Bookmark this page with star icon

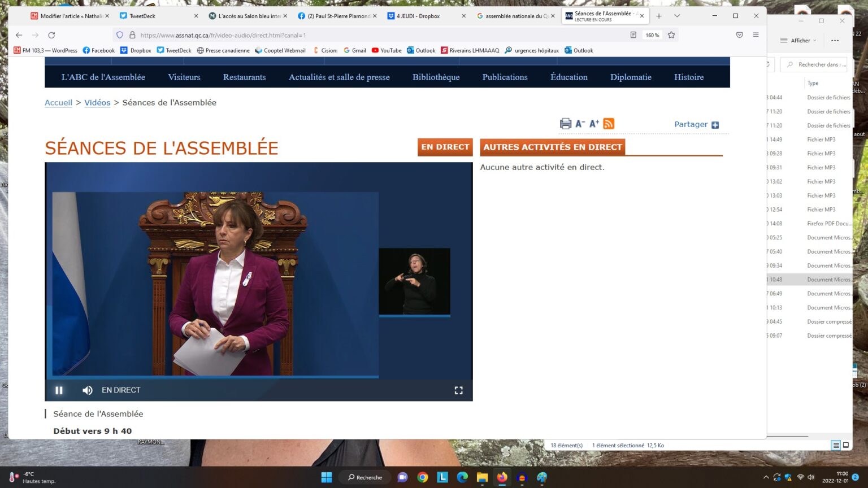[671, 35]
